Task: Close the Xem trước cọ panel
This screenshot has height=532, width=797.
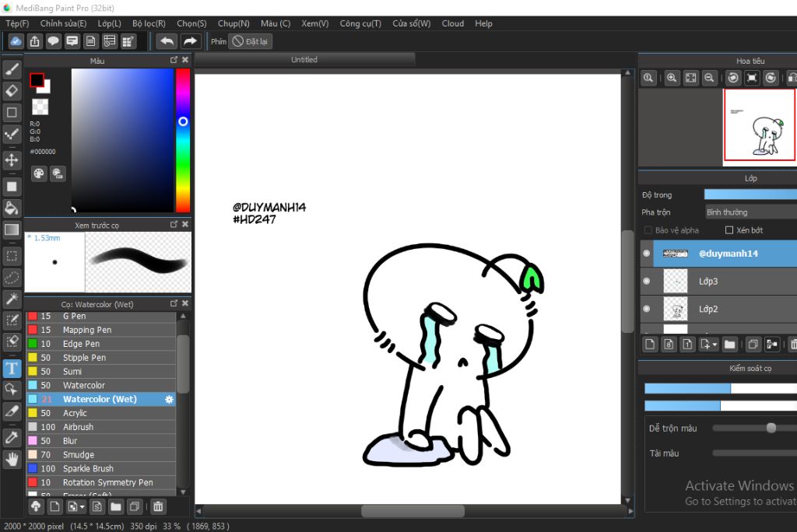Action: [185, 224]
